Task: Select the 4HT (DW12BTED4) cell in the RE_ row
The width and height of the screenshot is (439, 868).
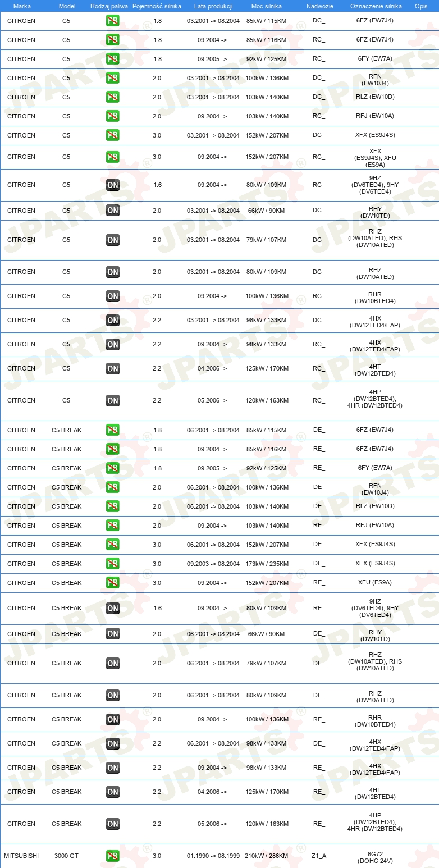Action: coord(375,793)
